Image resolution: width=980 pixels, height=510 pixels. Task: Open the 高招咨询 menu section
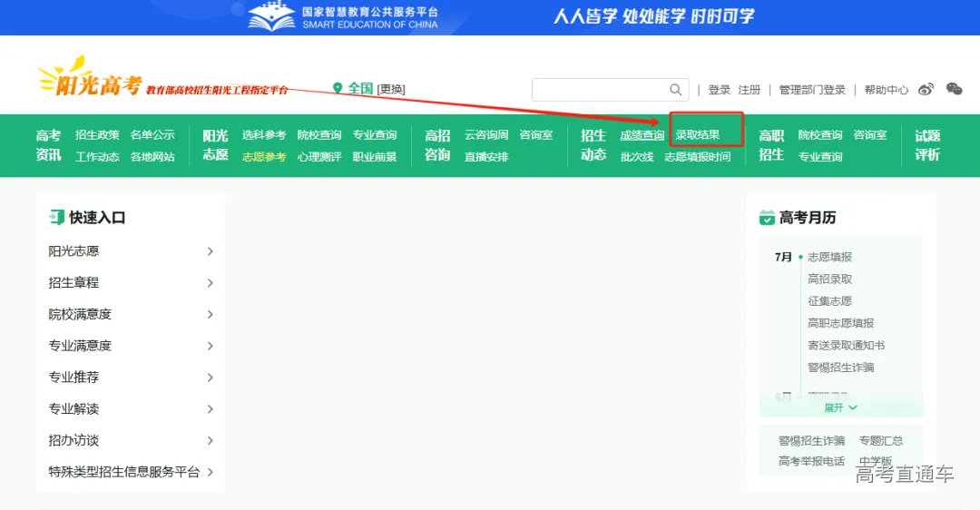437,145
